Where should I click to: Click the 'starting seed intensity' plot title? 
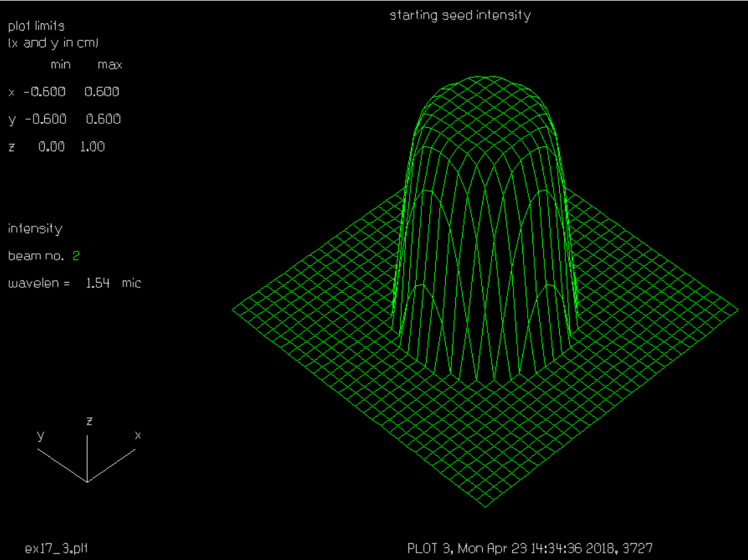(460, 15)
